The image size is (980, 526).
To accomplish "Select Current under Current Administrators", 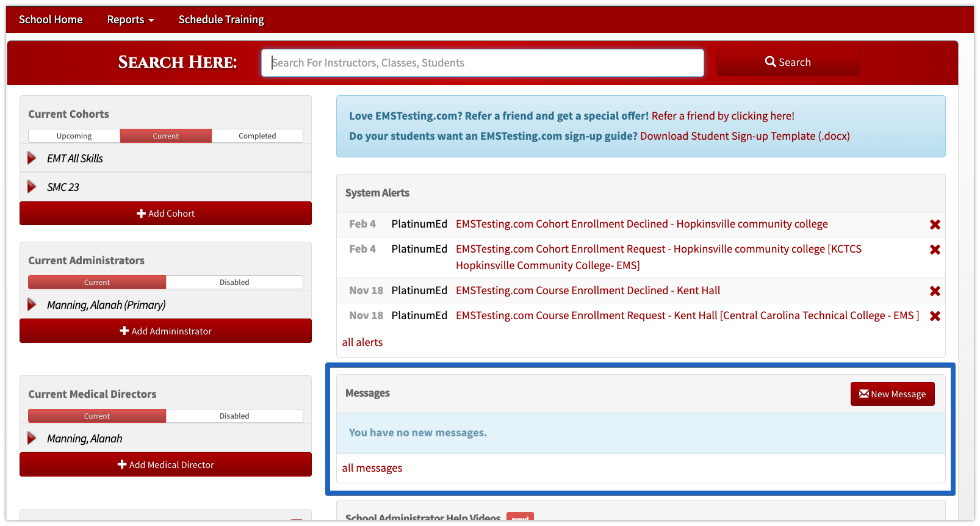I will tap(97, 283).
